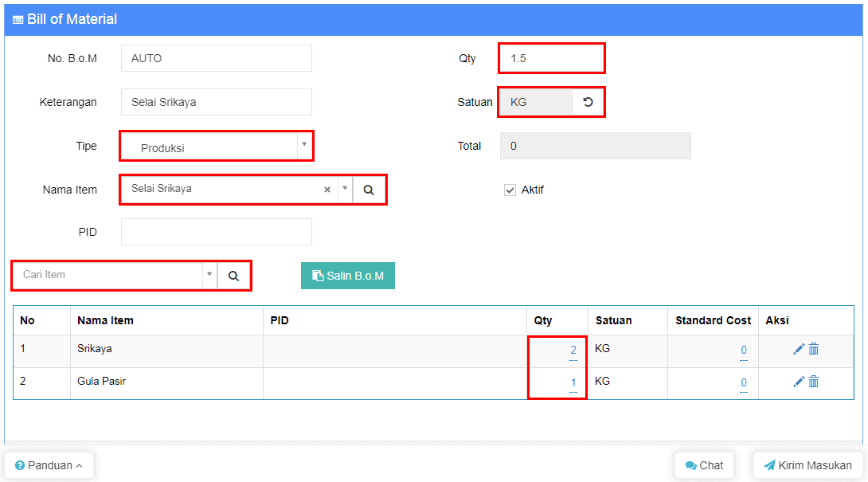The height and width of the screenshot is (482, 868).
Task: Reset the Satuan unit with refresh icon
Action: click(588, 102)
